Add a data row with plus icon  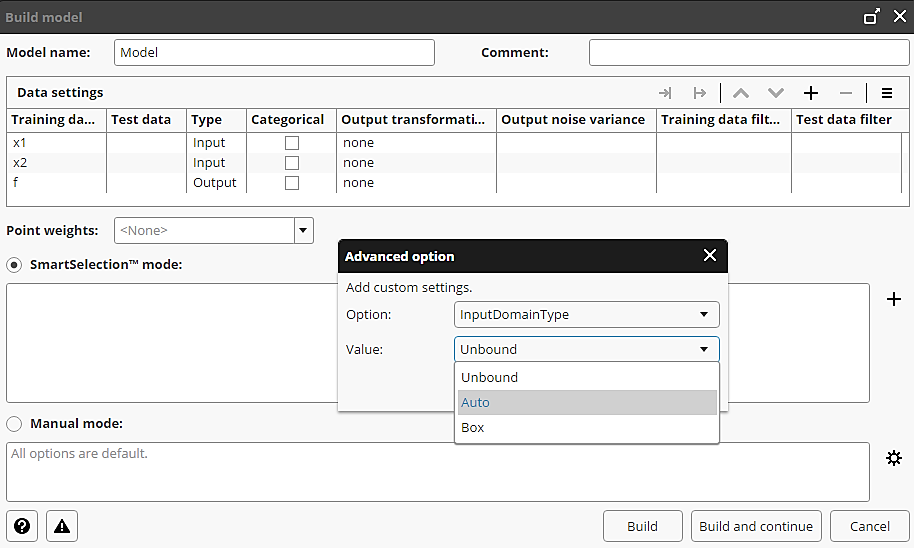[811, 93]
